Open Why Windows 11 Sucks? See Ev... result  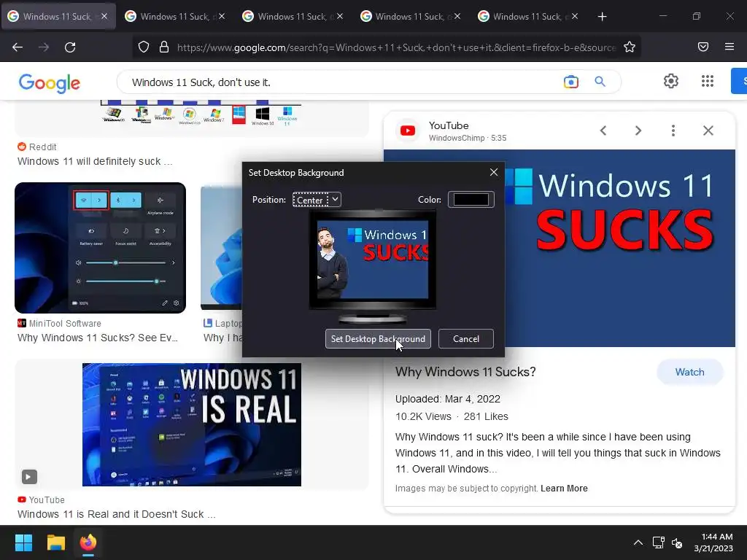click(98, 338)
